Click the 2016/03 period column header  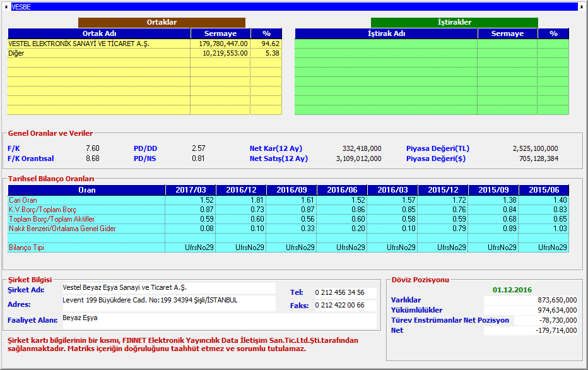[x=392, y=190]
